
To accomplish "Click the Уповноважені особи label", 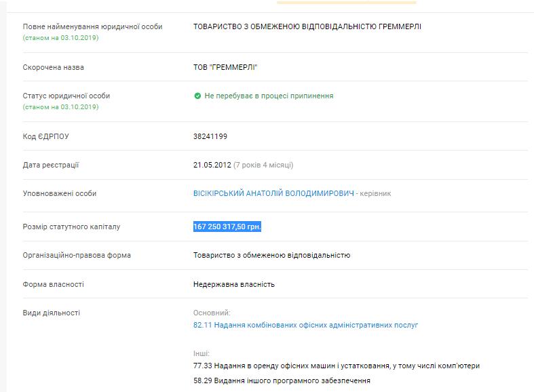I will (x=60, y=193).
